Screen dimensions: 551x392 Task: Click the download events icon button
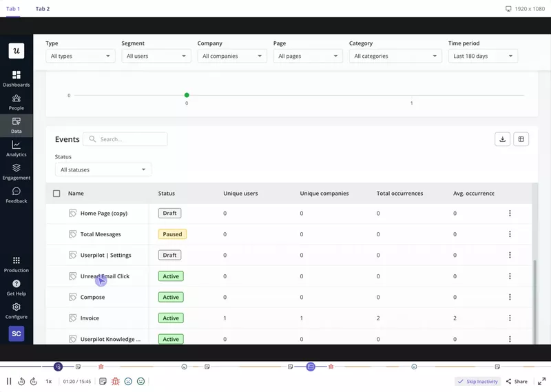[503, 139]
